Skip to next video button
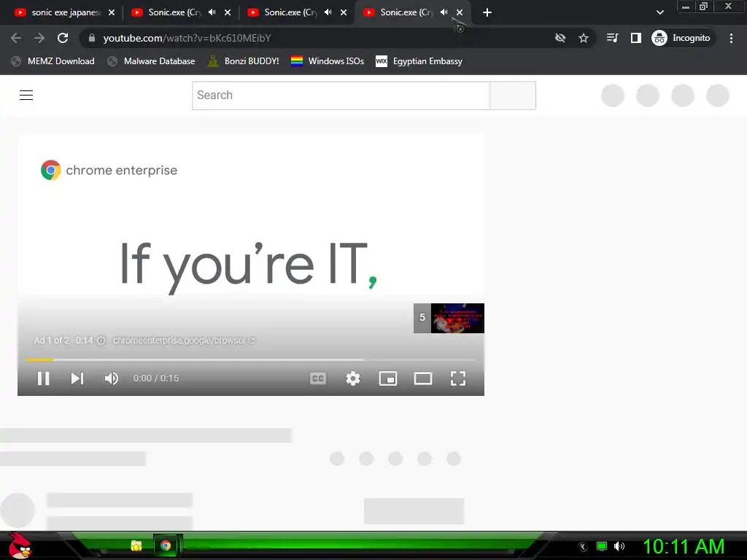The image size is (747, 560). coord(77,378)
